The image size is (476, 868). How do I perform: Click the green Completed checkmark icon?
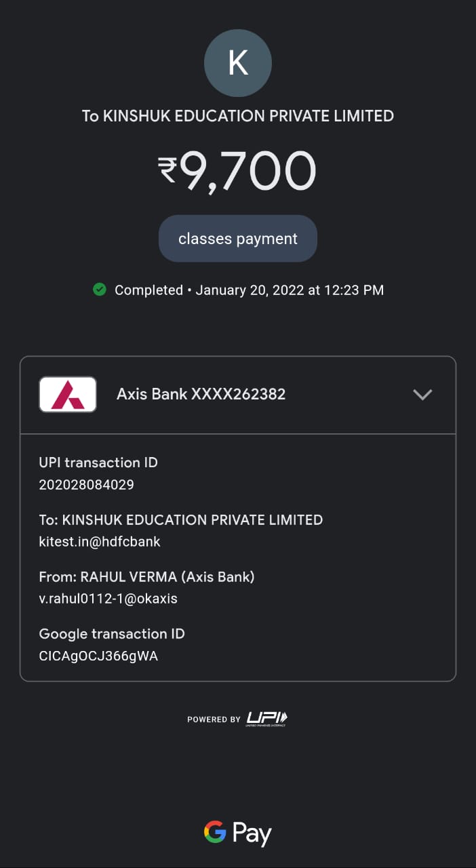[x=100, y=290]
